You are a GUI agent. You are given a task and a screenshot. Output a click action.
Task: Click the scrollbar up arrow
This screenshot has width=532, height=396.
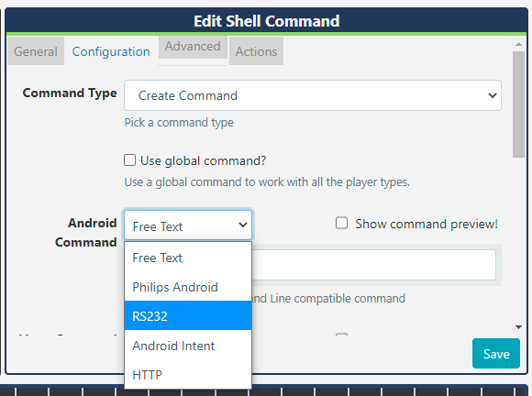click(518, 44)
